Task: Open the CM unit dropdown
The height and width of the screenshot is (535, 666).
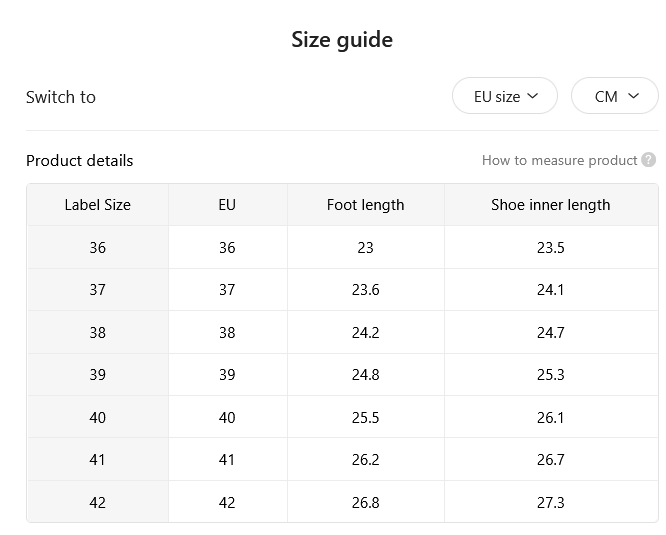Action: [x=615, y=96]
